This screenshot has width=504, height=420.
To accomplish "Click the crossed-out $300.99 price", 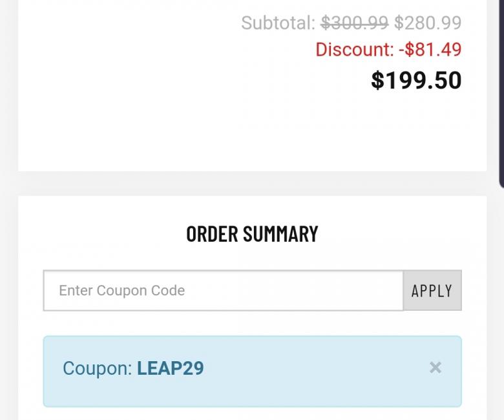I will coord(355,23).
